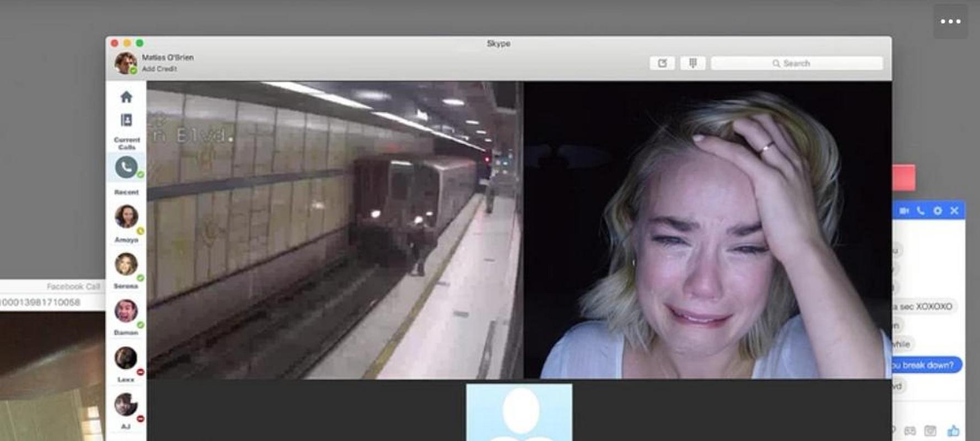
Task: Open the Skype Home icon in sidebar
Action: click(126, 97)
